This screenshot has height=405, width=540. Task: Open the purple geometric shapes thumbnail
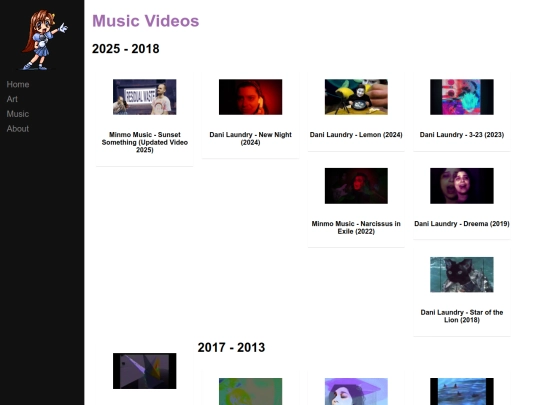(145, 371)
